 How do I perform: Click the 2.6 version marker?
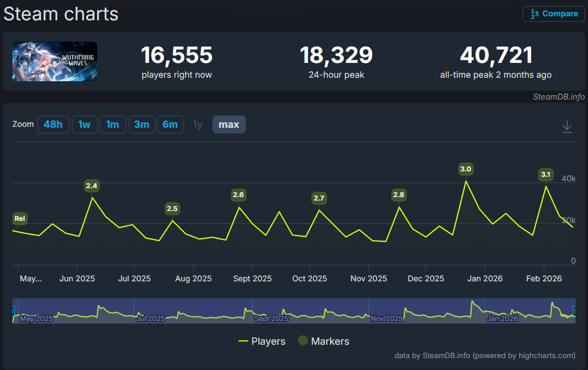coord(238,195)
